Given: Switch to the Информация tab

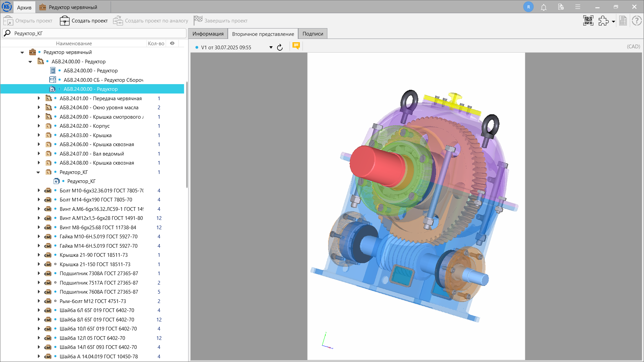Looking at the screenshot, I should pyautogui.click(x=208, y=34).
